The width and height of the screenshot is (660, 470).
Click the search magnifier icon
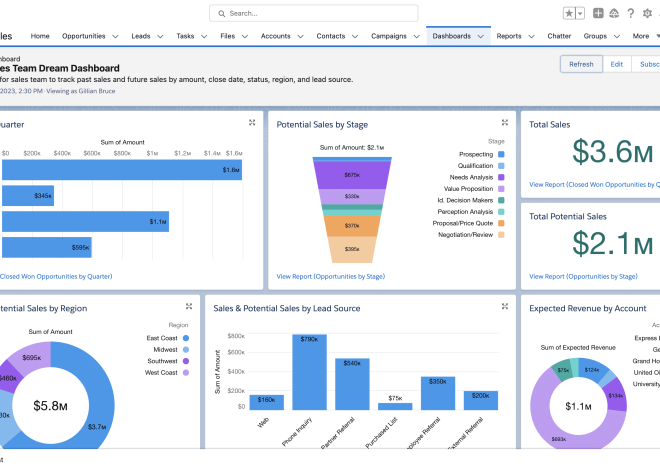click(221, 13)
